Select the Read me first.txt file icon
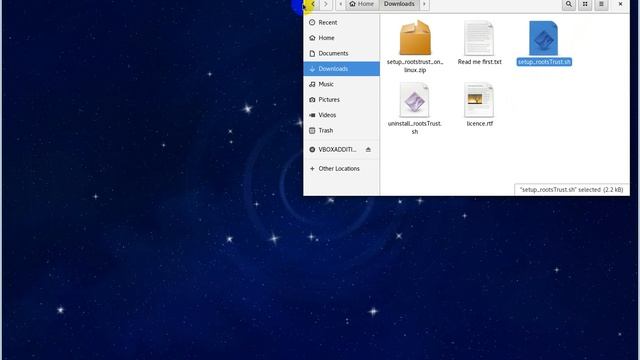Image resolution: width=640 pixels, height=360 pixels. pyautogui.click(x=479, y=38)
